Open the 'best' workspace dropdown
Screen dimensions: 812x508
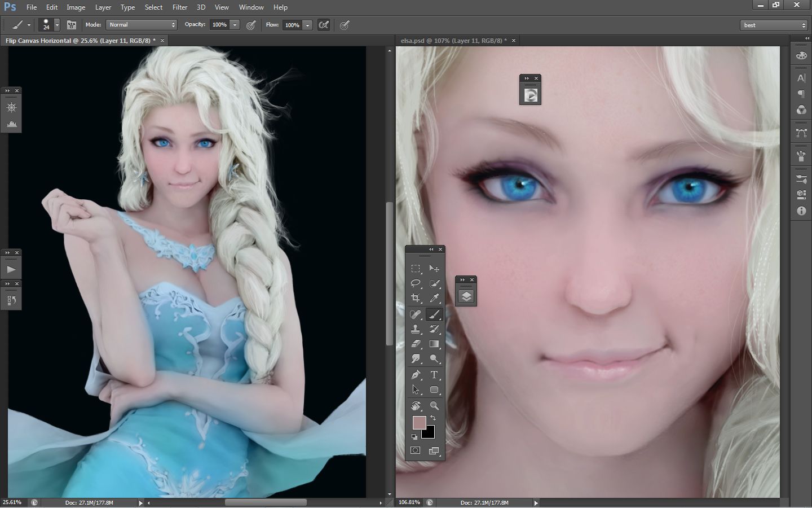pyautogui.click(x=774, y=25)
